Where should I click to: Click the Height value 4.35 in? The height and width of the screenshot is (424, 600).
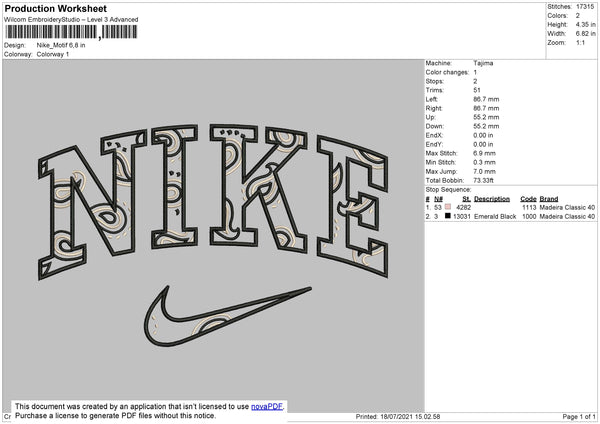585,24
